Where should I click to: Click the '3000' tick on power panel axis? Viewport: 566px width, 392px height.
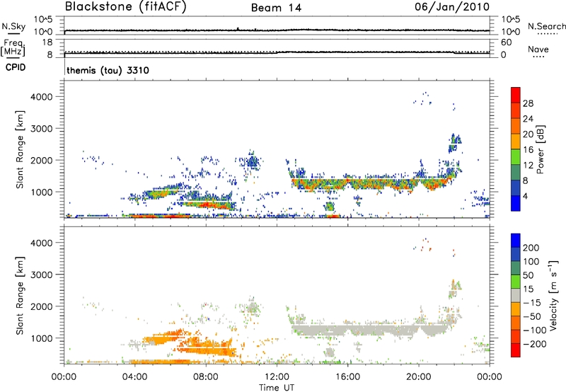pos(42,129)
